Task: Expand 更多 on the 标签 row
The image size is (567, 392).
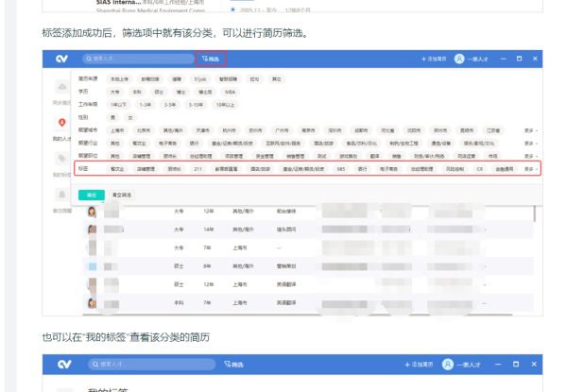Action: pos(530,168)
